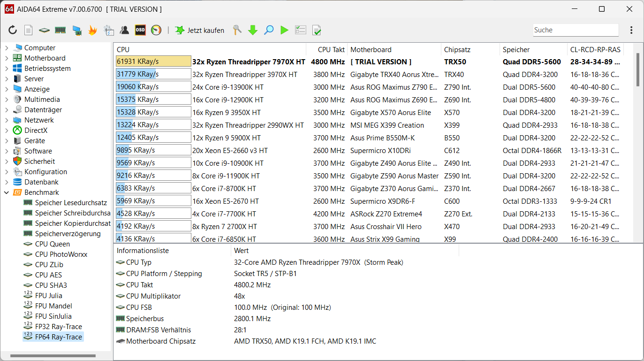644x361 pixels.
Task: Collapse the Benchmark tree node
Action: 7,192
